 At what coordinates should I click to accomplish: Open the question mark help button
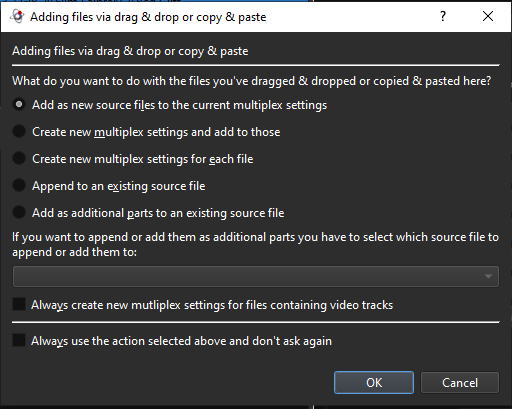click(x=443, y=16)
